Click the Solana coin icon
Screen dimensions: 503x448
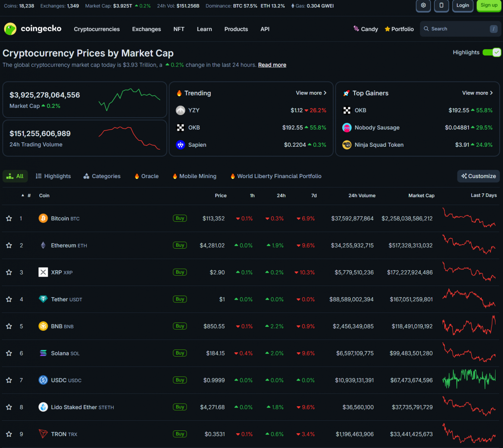click(x=43, y=353)
